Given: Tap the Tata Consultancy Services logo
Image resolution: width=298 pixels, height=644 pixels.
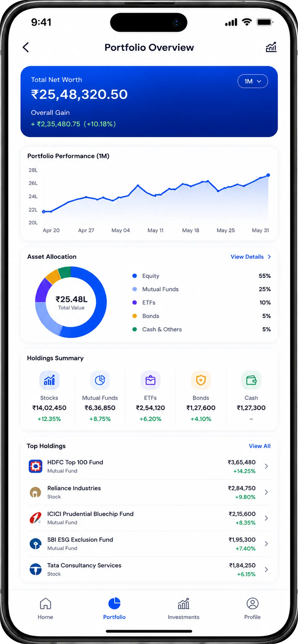Looking at the screenshot, I should (35, 569).
